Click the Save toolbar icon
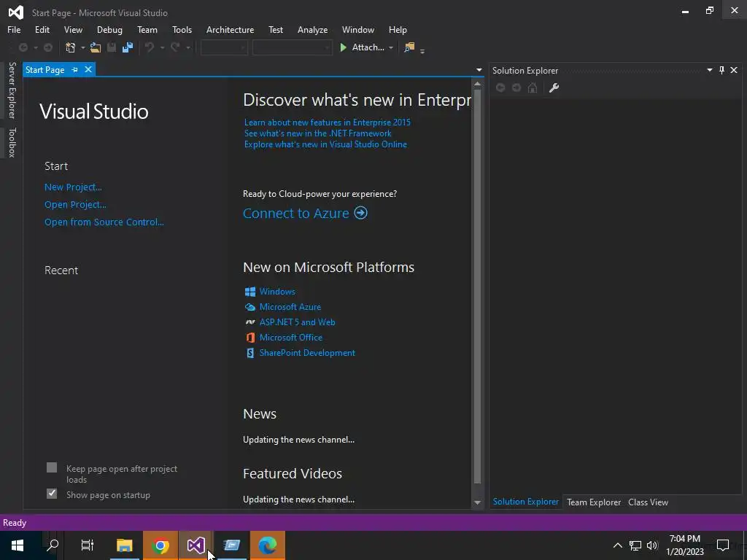The image size is (747, 560). pos(112,47)
